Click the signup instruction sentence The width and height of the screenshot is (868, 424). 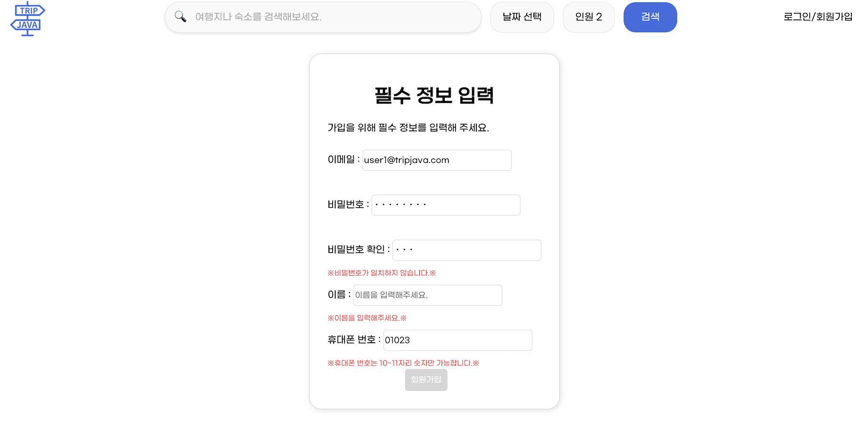408,128
